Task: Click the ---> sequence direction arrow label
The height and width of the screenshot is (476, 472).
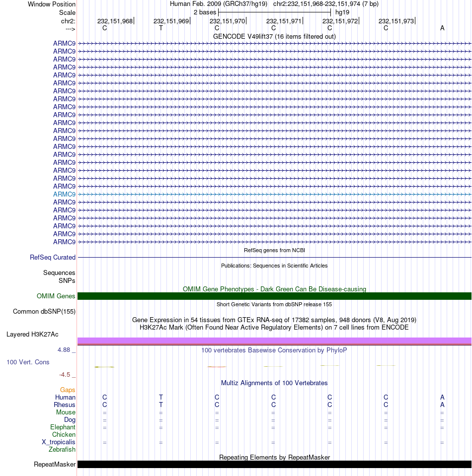Action: [70, 29]
